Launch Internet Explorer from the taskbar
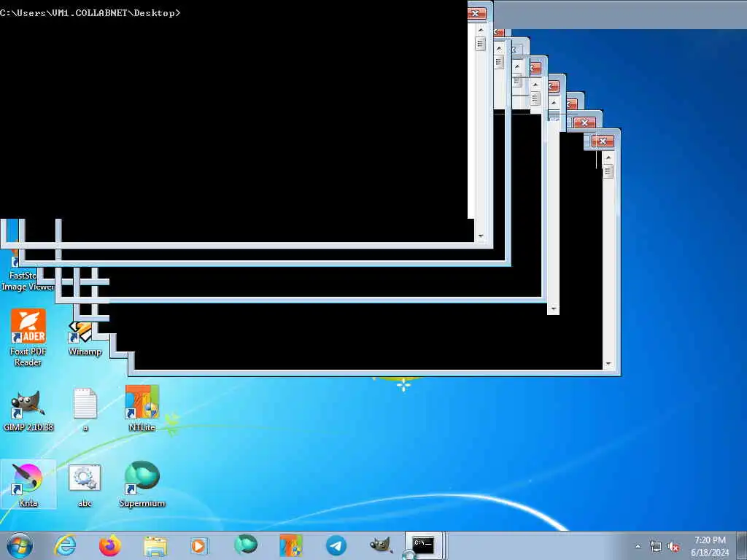The image size is (747, 560). click(65, 545)
